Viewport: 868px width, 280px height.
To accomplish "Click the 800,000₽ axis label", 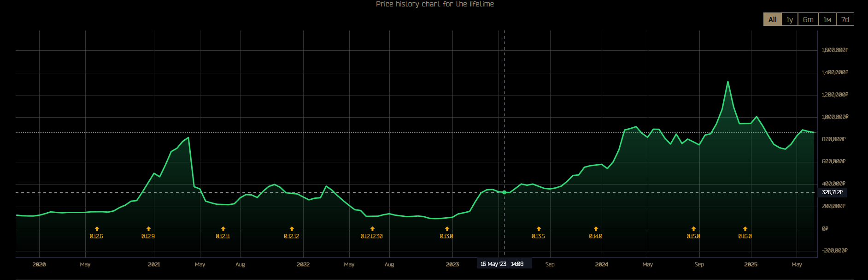I will [x=834, y=139].
